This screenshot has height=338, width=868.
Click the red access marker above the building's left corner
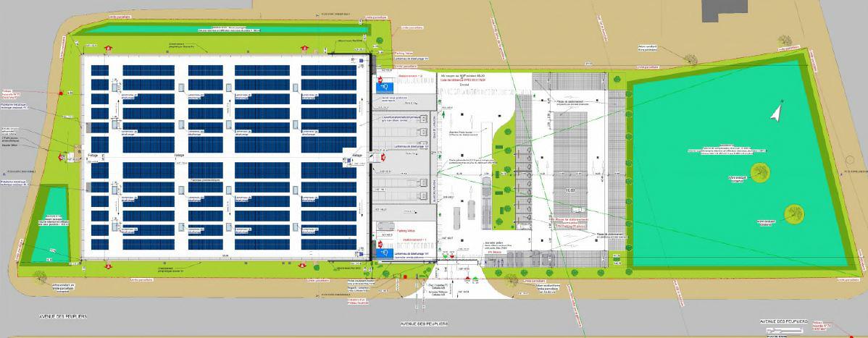point(108,48)
